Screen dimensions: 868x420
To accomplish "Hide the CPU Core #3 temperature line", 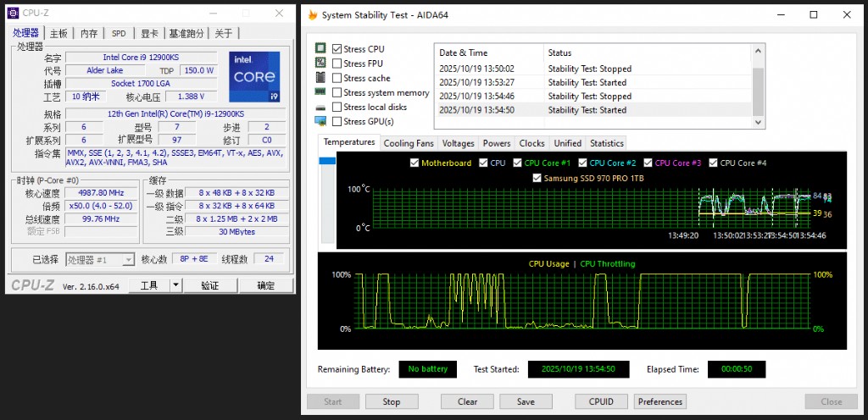I will pyautogui.click(x=648, y=163).
